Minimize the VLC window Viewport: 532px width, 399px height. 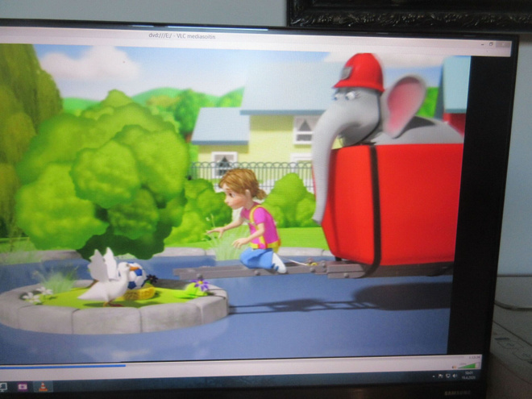[483, 44]
